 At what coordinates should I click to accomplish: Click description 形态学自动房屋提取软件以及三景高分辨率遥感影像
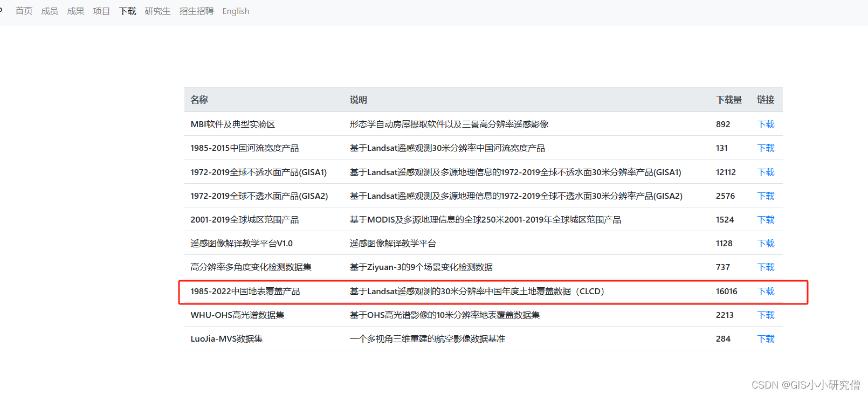point(449,124)
